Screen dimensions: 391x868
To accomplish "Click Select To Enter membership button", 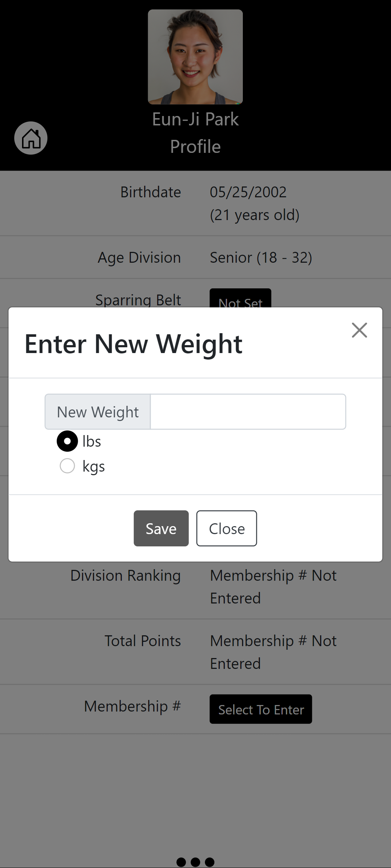I will tap(261, 709).
